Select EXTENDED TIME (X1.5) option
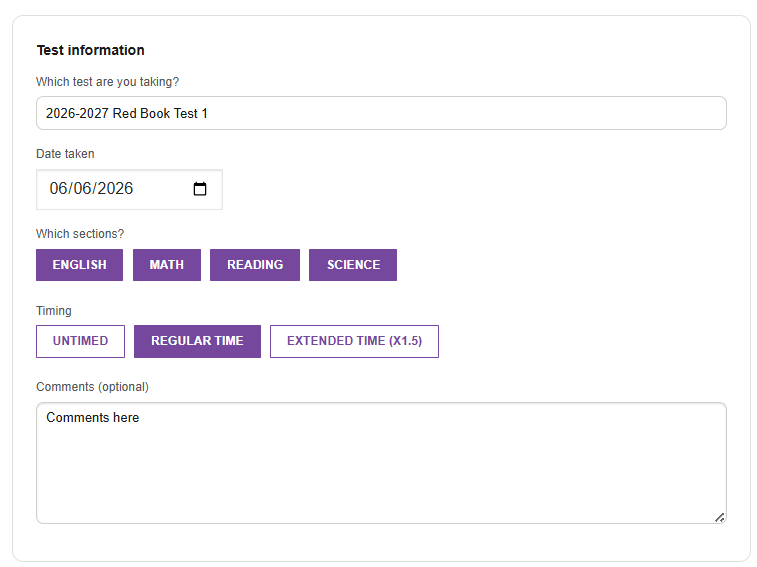This screenshot has width=757, height=567. click(x=354, y=341)
